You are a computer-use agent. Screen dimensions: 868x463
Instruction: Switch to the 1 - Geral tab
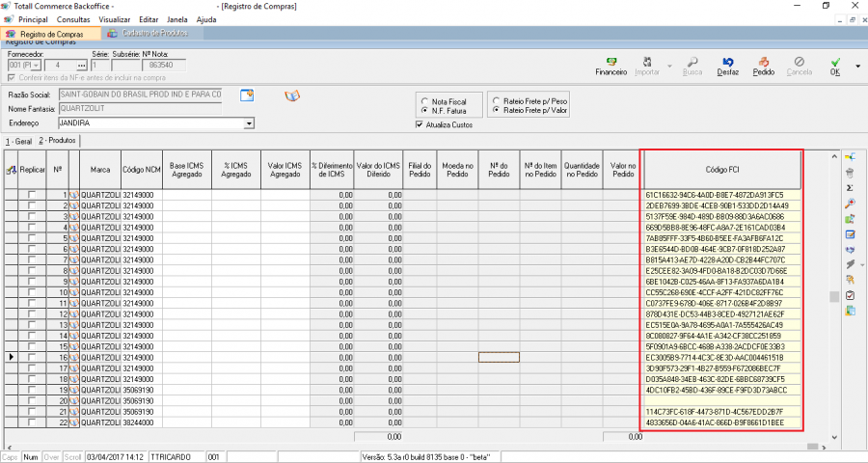point(17,141)
